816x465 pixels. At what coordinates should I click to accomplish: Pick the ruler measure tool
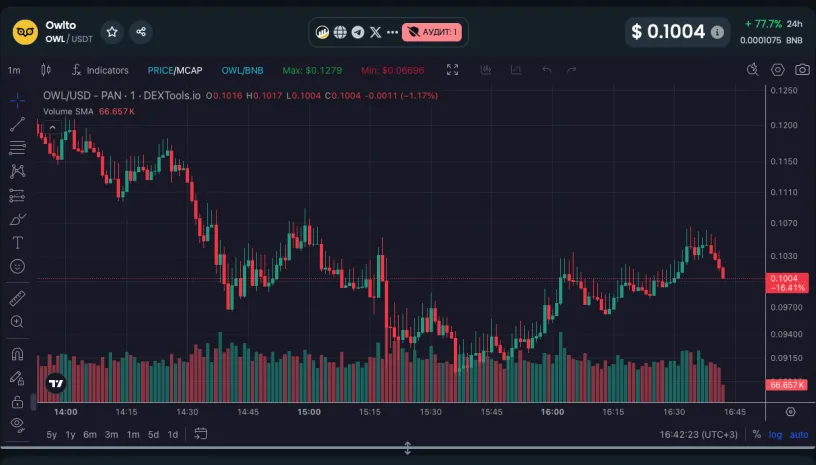point(17,298)
